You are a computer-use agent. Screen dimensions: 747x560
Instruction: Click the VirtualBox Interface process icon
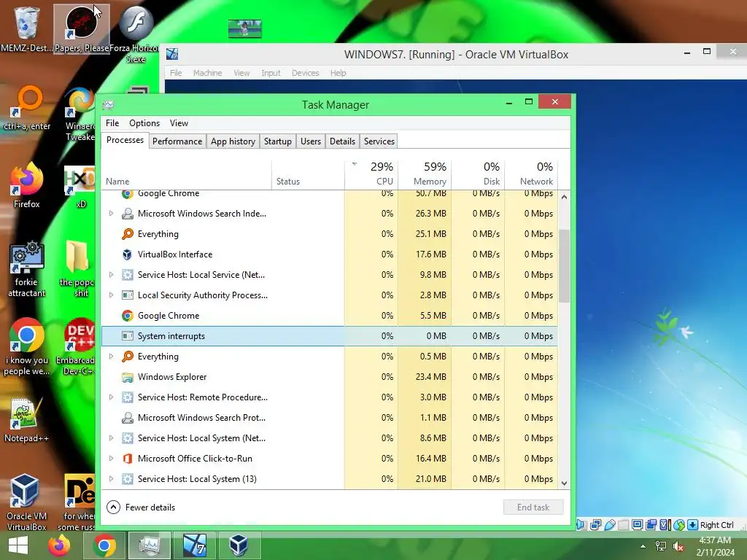(127, 254)
